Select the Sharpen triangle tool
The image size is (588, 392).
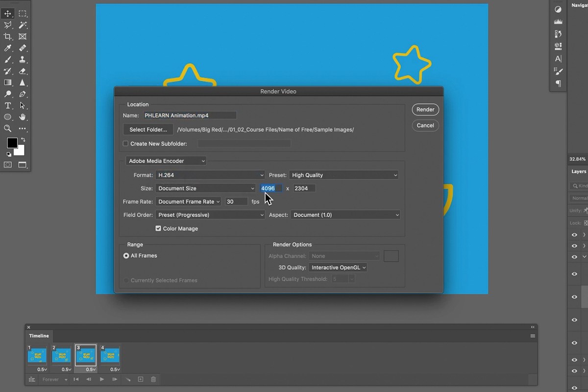click(22, 83)
